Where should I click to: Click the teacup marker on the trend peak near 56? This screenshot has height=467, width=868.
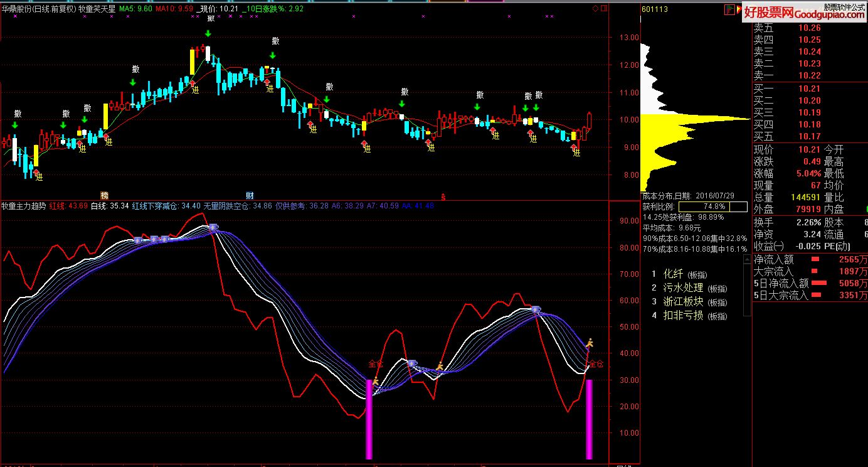tap(536, 309)
